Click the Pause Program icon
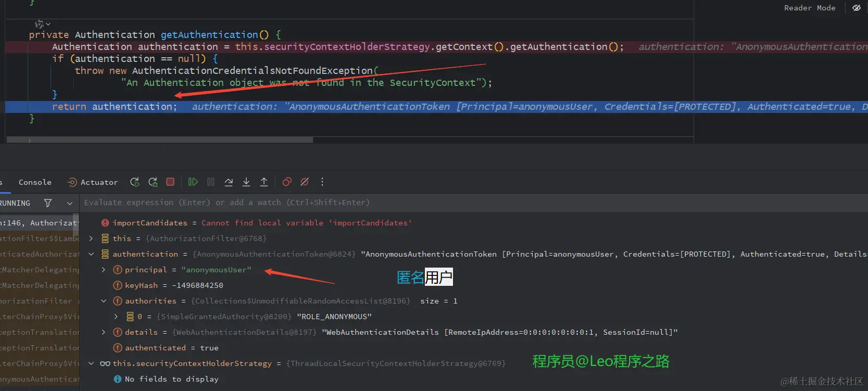This screenshot has height=391, width=868. pos(211,182)
